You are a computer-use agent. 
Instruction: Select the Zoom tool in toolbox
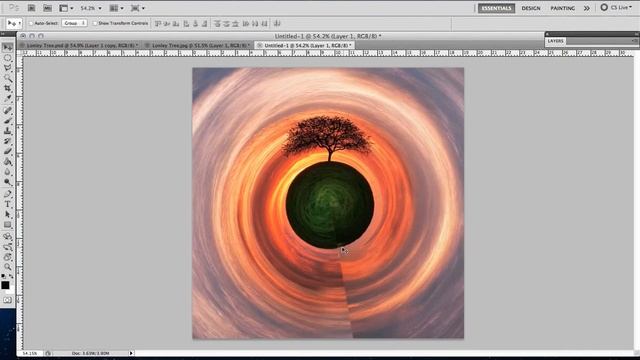(x=7, y=267)
